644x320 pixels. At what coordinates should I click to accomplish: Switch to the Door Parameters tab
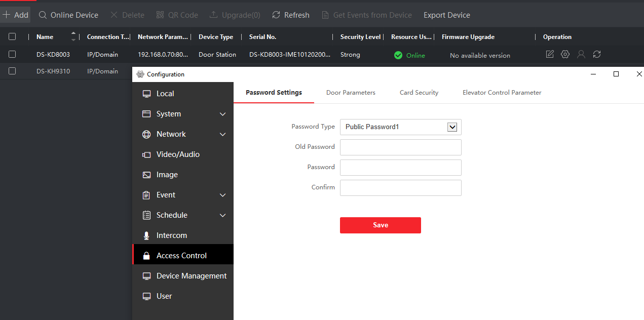tap(351, 93)
